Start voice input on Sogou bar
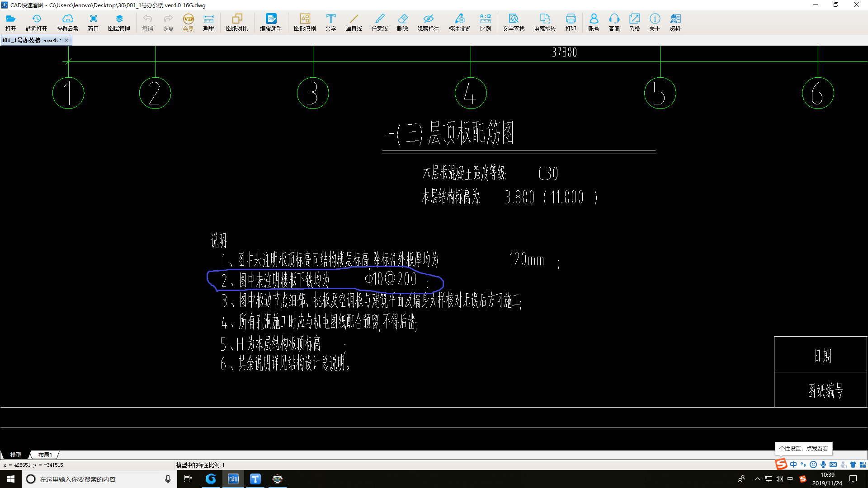The width and height of the screenshot is (868, 488). click(823, 465)
